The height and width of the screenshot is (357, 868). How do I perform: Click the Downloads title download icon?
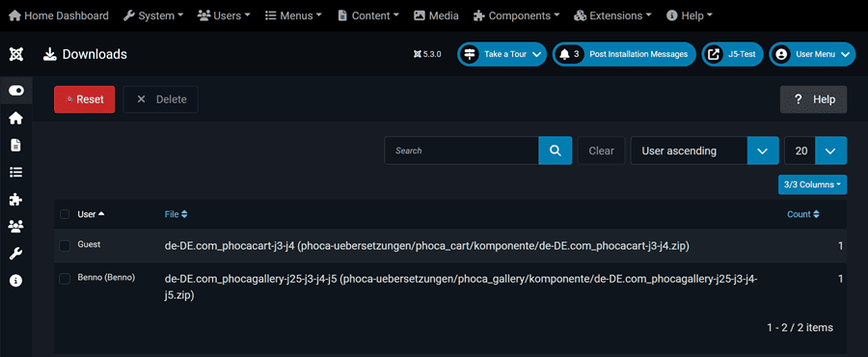click(50, 54)
